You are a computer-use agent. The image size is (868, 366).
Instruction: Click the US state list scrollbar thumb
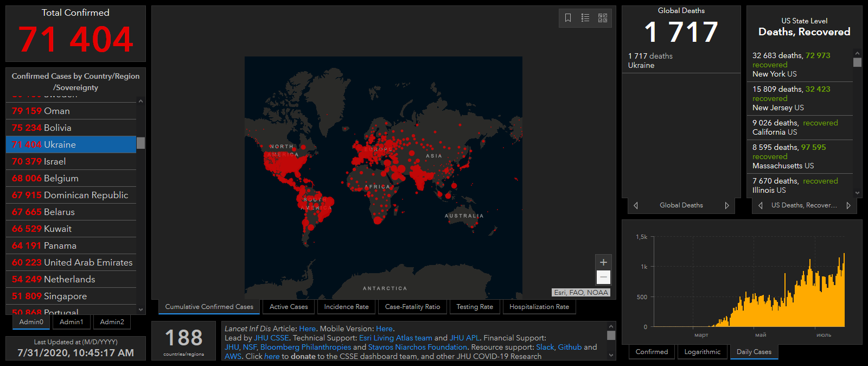(858, 62)
